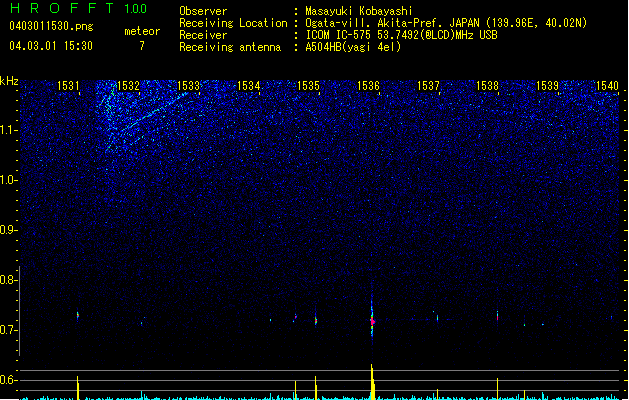Click the 1539 time axis marker

click(548, 86)
